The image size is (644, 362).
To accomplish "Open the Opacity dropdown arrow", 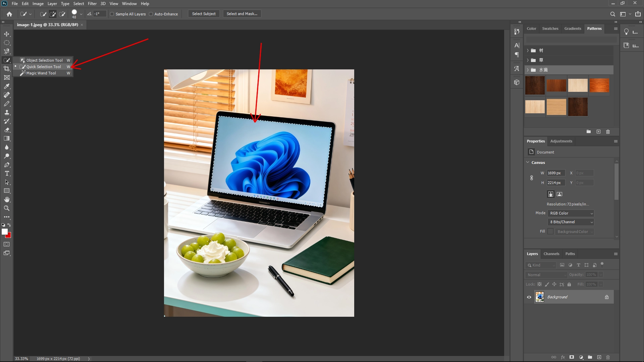I will [600, 275].
